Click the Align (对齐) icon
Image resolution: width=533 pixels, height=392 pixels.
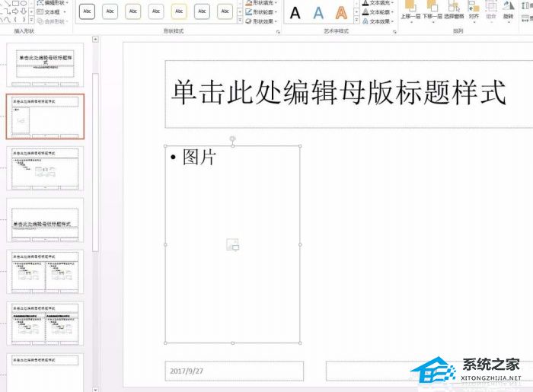[x=474, y=8]
